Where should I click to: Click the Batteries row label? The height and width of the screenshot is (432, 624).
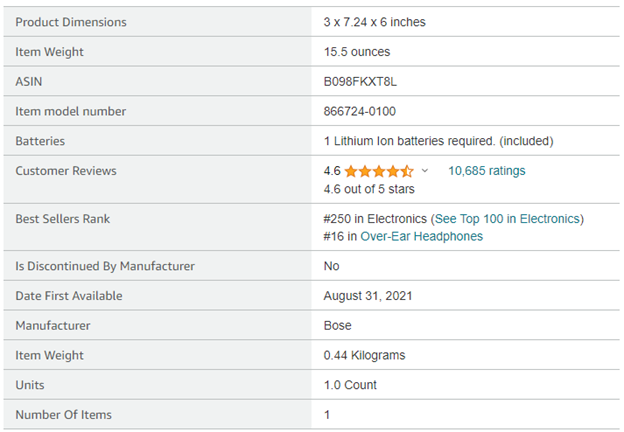[43, 141]
